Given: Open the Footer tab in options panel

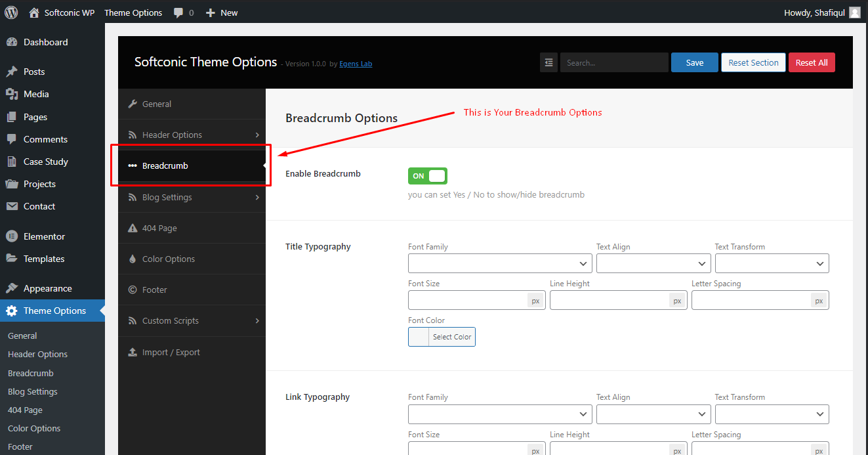Looking at the screenshot, I should click(192, 290).
